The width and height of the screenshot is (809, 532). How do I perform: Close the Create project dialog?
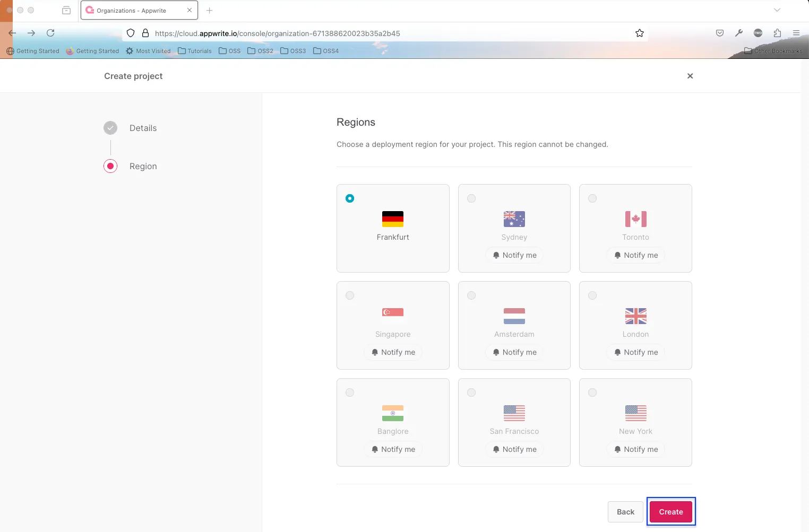(690, 76)
